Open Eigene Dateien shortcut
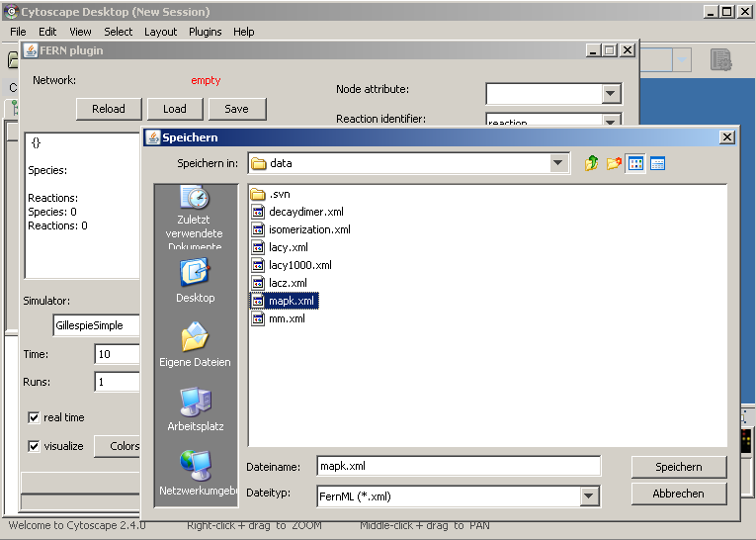This screenshot has width=756, height=540. pyautogui.click(x=195, y=344)
